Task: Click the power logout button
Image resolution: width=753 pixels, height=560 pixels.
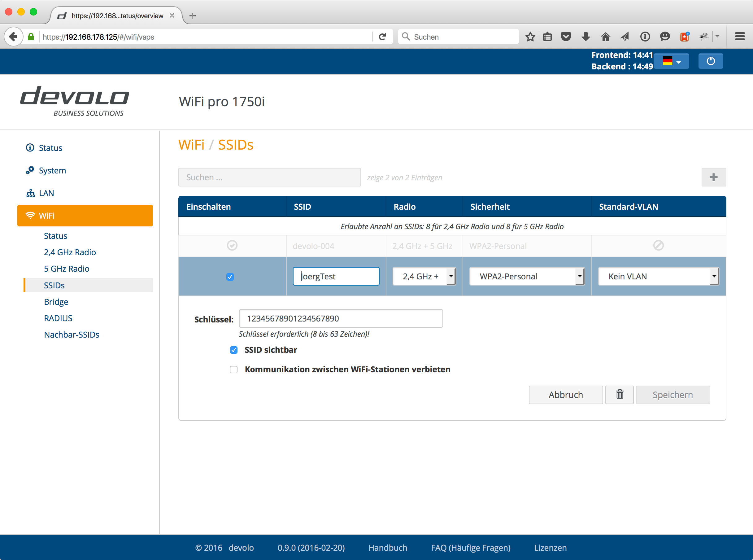Action: pos(711,61)
